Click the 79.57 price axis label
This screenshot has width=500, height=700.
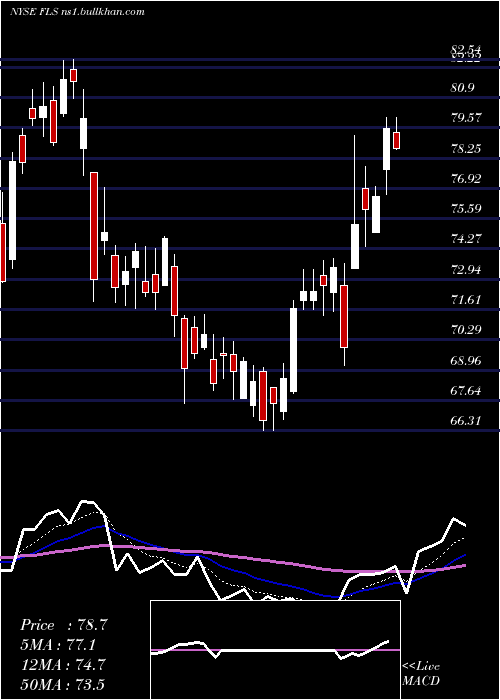466,118
